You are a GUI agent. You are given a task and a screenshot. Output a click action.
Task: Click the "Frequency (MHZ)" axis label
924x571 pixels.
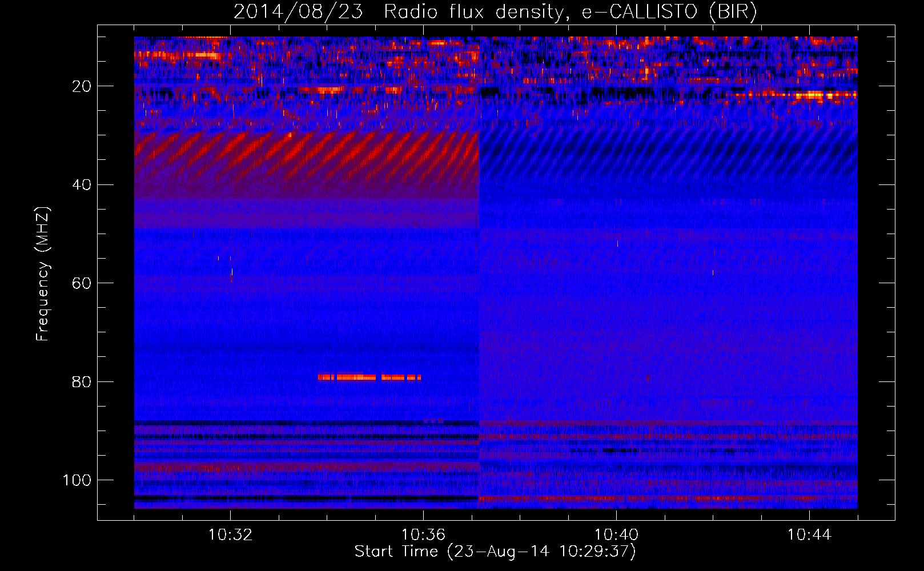[x=43, y=274]
